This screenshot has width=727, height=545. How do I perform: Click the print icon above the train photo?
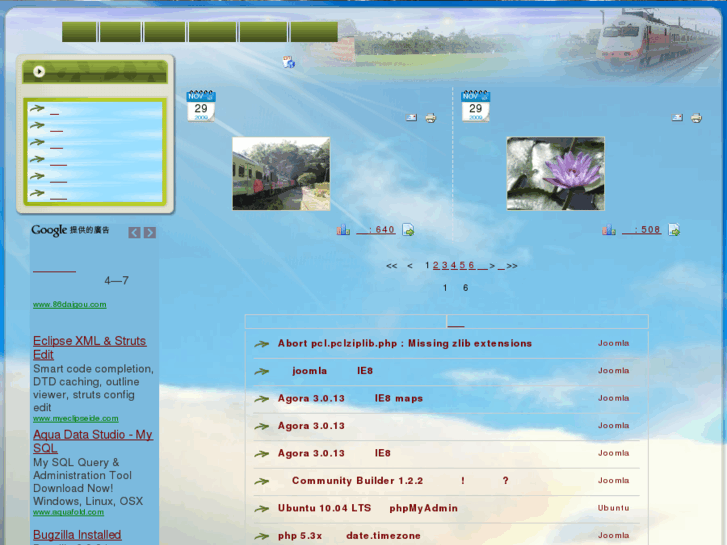point(431,118)
